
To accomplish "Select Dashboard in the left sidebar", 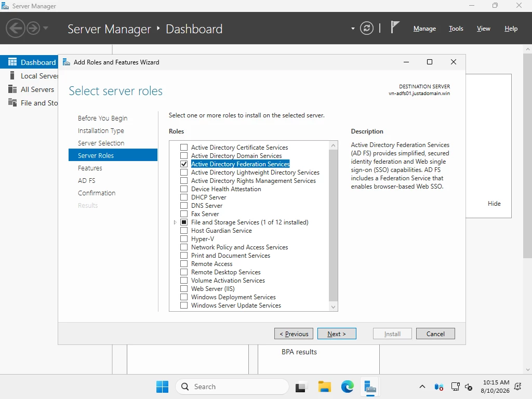I will 29,62.
